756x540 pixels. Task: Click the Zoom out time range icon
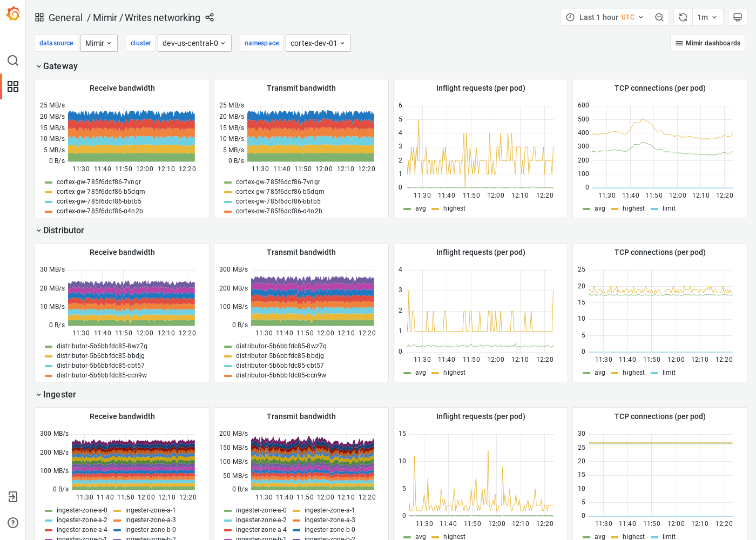click(659, 17)
